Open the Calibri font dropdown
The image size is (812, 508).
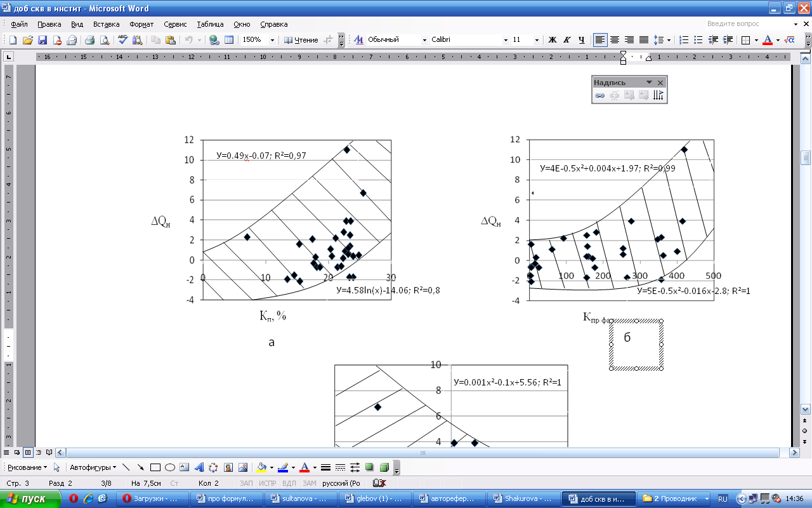(x=506, y=40)
